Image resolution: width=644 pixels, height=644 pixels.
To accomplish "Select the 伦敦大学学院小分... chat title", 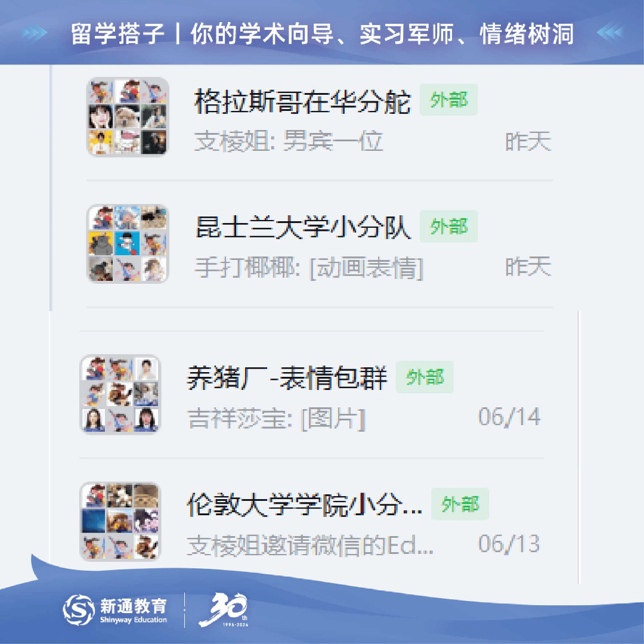I will [x=305, y=504].
